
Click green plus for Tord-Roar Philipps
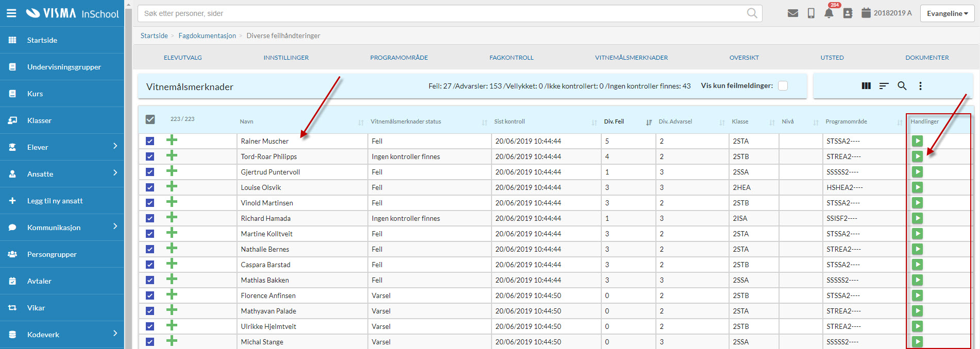172,155
